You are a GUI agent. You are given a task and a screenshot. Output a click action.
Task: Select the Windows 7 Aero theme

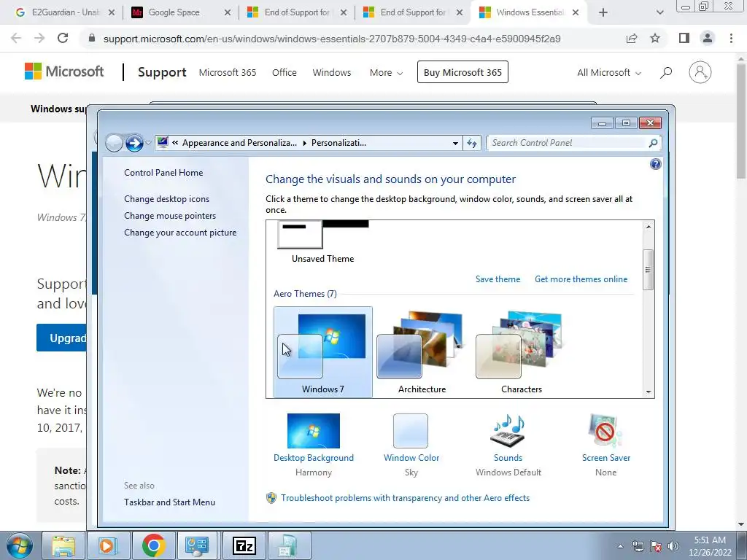[x=323, y=352]
